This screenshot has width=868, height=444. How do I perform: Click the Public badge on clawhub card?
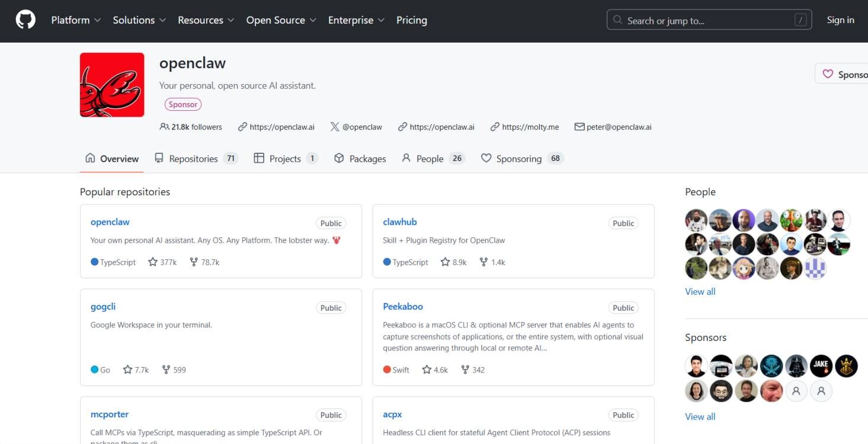point(623,223)
